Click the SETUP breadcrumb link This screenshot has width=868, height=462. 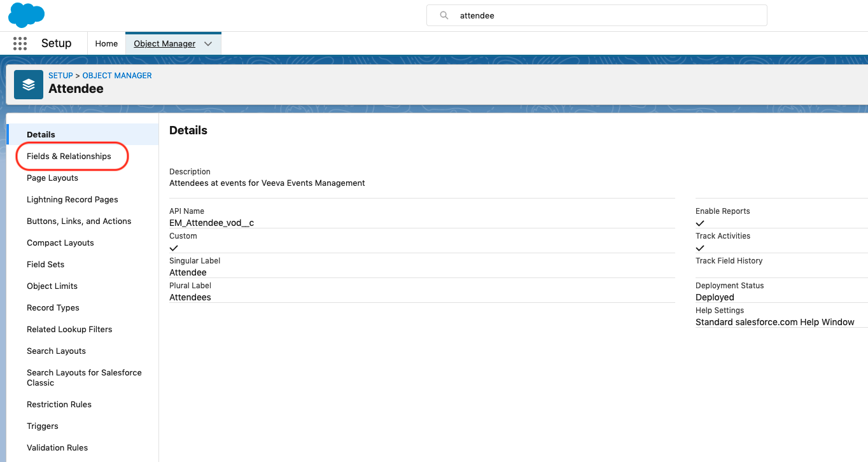(60, 75)
